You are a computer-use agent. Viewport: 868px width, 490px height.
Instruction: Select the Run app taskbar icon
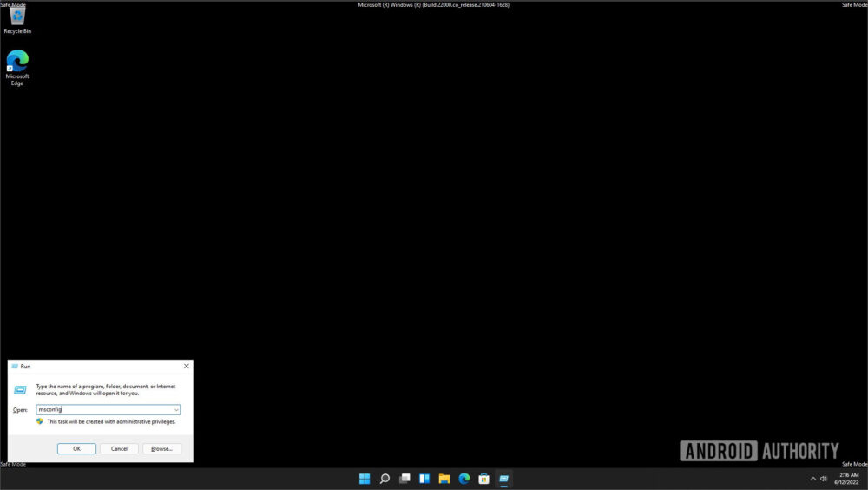click(504, 479)
